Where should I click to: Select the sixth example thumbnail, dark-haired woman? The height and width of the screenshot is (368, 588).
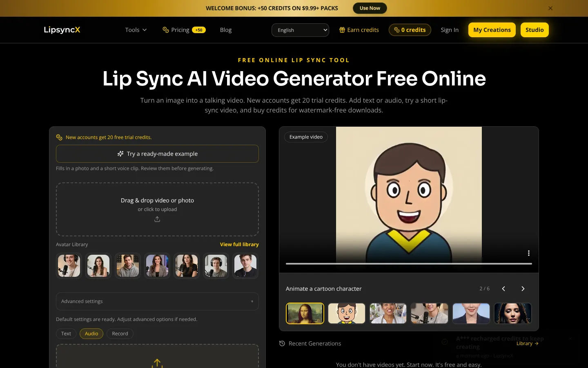pos(513,313)
